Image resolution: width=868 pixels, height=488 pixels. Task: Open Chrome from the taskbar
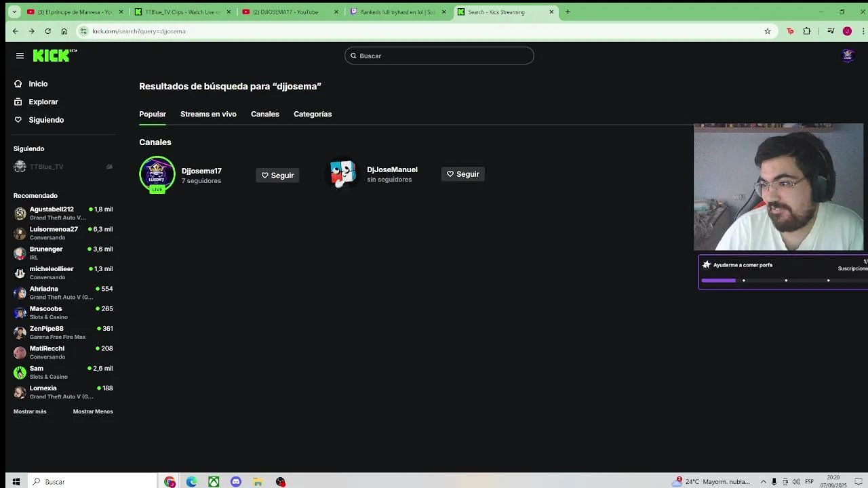click(x=170, y=482)
